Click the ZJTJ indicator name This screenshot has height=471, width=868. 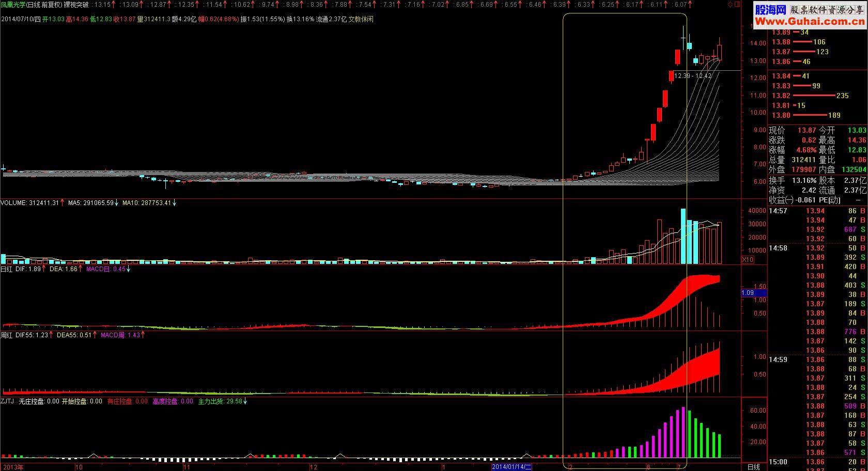point(8,401)
